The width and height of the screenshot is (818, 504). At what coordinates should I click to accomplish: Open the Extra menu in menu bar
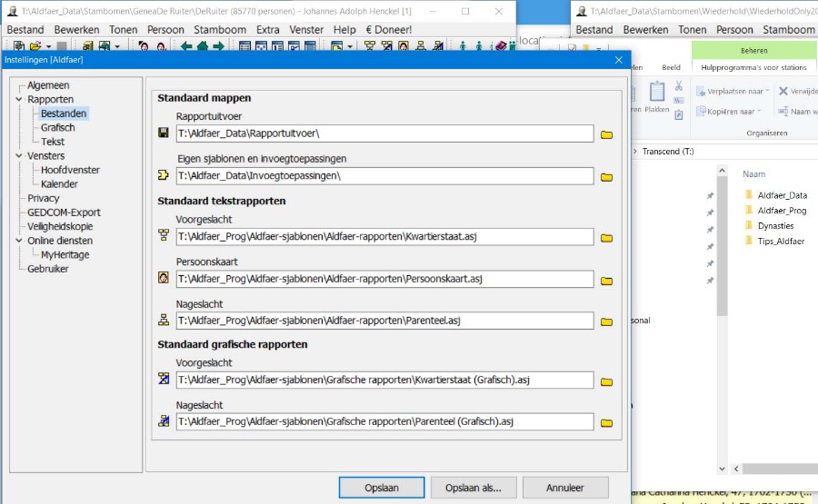tap(267, 29)
